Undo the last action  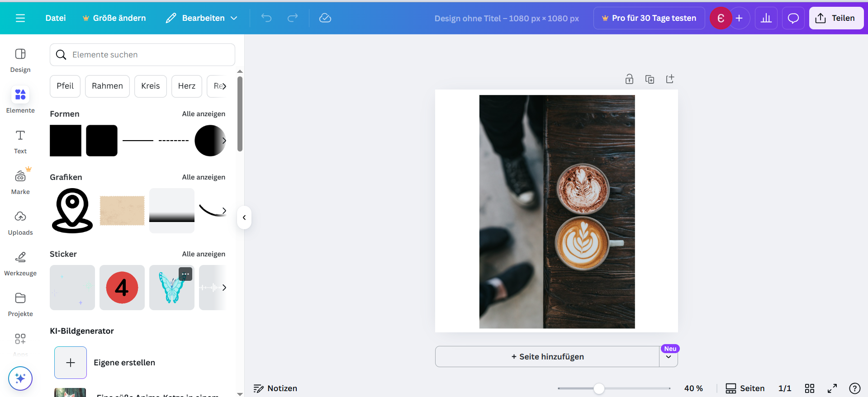coord(266,18)
